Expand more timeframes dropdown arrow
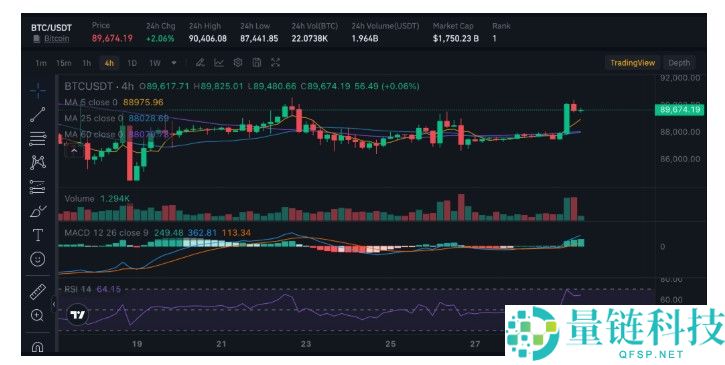The height and width of the screenshot is (365, 725). pyautogui.click(x=174, y=63)
